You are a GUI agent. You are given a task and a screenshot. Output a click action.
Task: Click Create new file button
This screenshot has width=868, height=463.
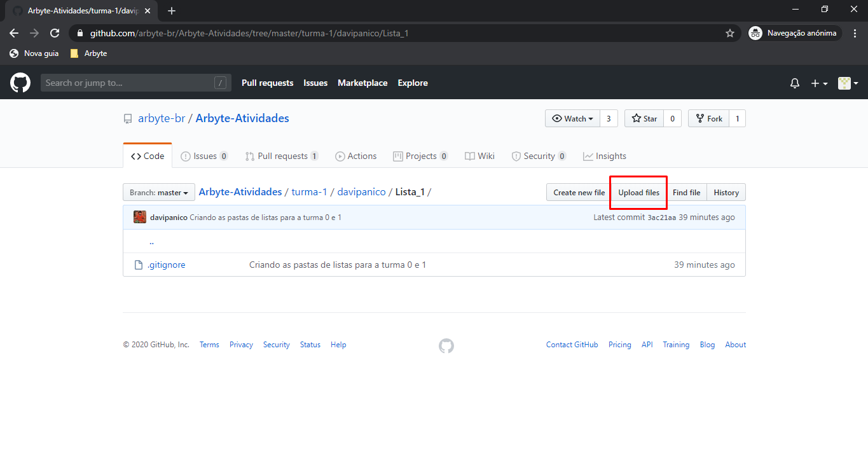click(579, 192)
